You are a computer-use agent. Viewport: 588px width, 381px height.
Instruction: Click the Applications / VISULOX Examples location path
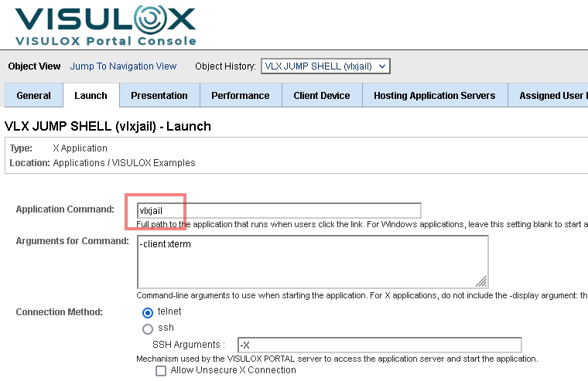(x=124, y=163)
